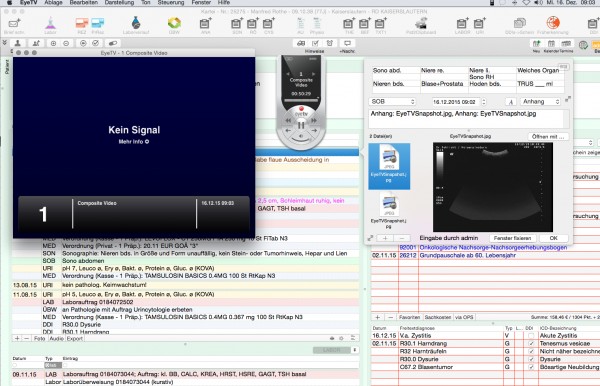The width and height of the screenshot is (600, 386).
Task: Pause playback on the EyeTV remote
Action: point(301,125)
